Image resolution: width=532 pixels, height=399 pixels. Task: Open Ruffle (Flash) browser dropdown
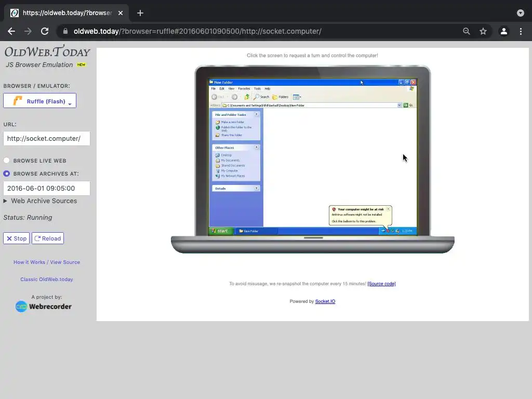[39, 101]
